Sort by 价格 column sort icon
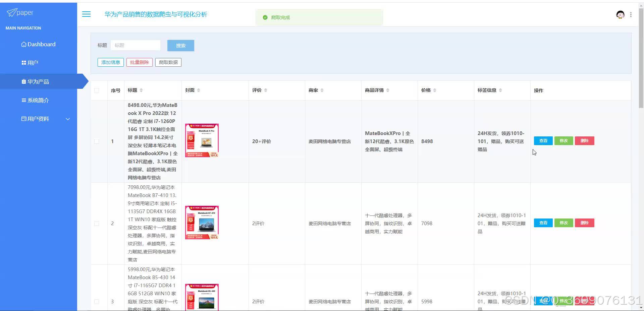 [435, 90]
